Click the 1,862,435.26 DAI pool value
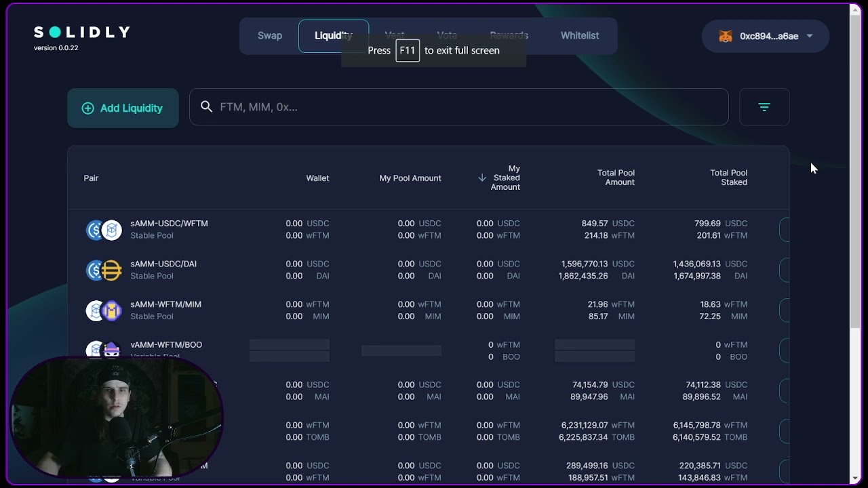The height and width of the screenshot is (488, 868). 597,276
